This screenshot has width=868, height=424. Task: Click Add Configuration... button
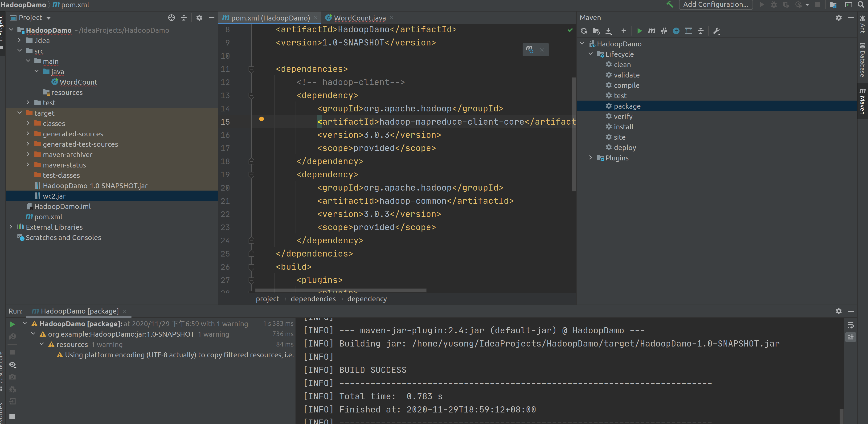coord(715,5)
